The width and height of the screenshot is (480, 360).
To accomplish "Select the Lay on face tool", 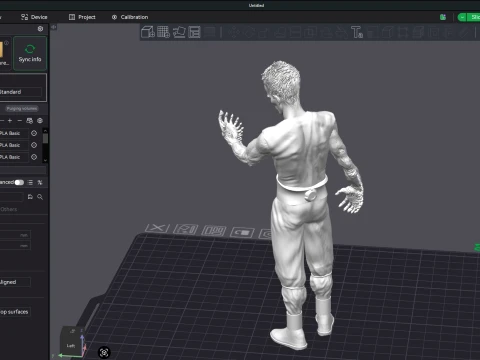I will click(x=280, y=32).
